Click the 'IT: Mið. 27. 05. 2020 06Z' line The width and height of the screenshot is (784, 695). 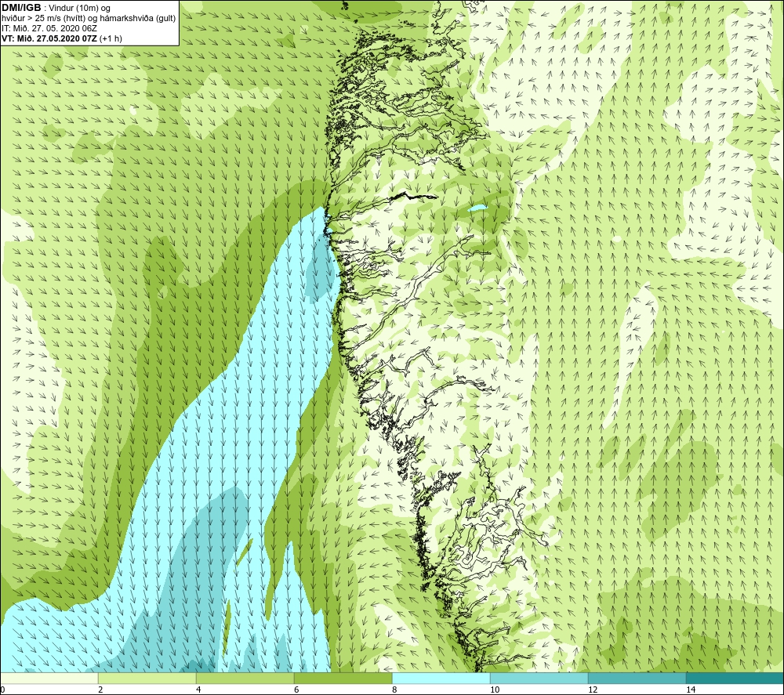pyautogui.click(x=49, y=28)
